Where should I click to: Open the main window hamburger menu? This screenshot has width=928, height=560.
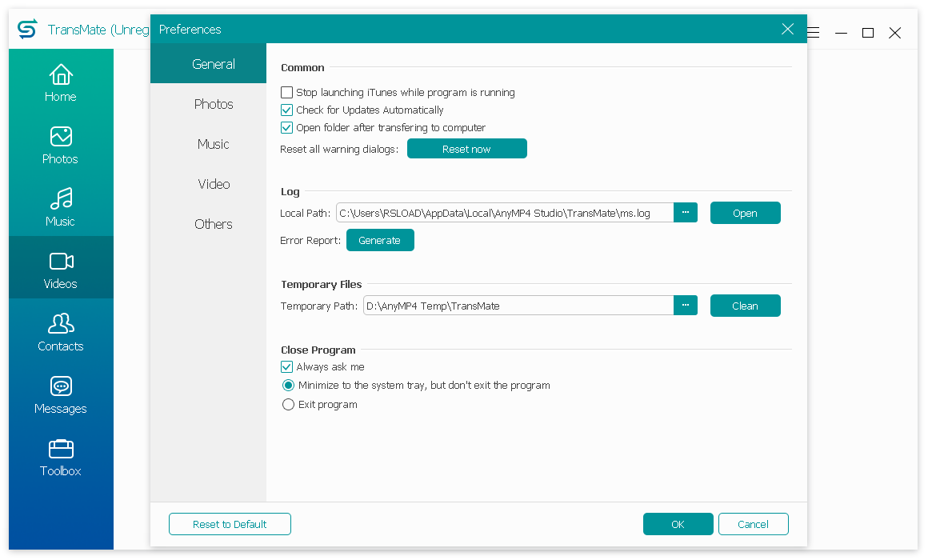pyautogui.click(x=814, y=33)
